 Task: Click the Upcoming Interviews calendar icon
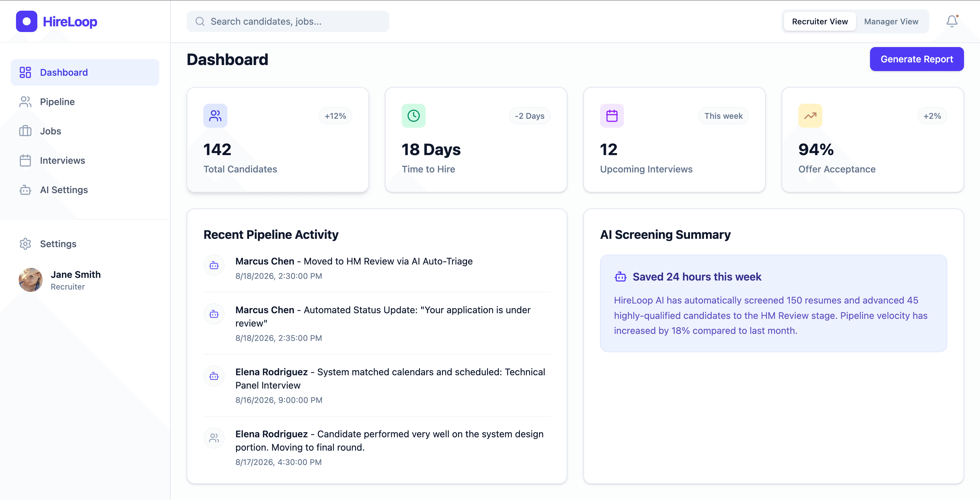pos(612,116)
